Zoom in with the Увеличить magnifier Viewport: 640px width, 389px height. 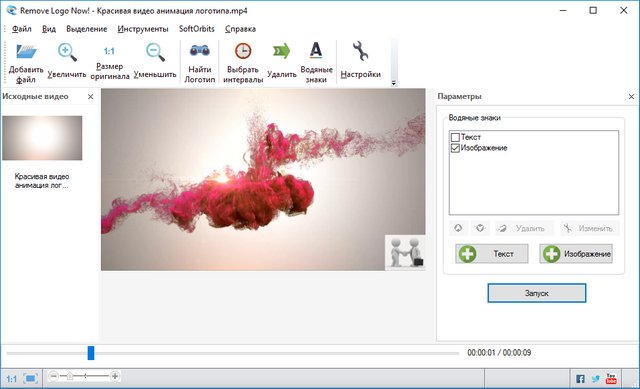[67, 52]
